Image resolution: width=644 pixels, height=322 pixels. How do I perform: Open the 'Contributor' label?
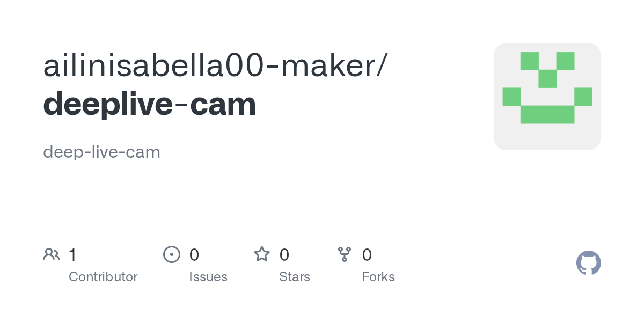point(103,277)
